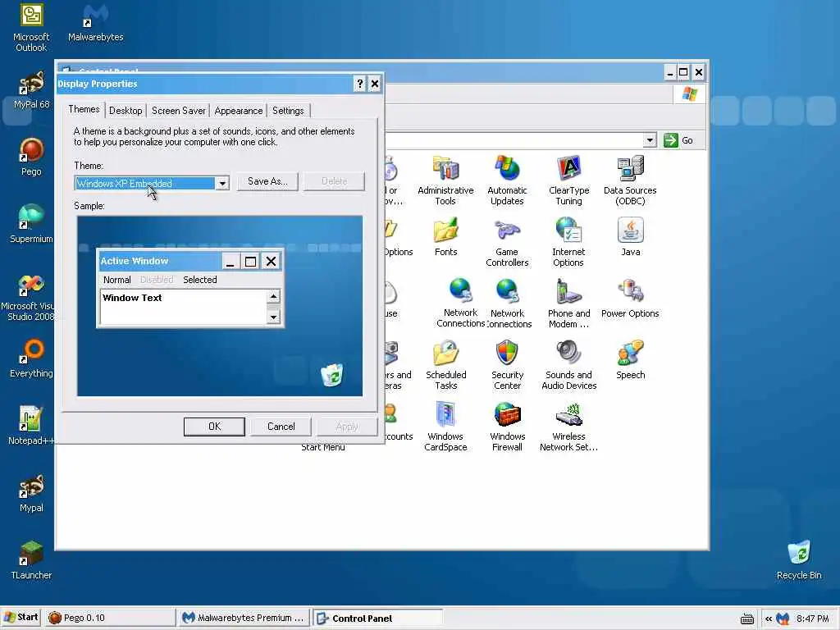This screenshot has height=630, width=840.
Task: Open the Speech applet
Action: coord(631,360)
